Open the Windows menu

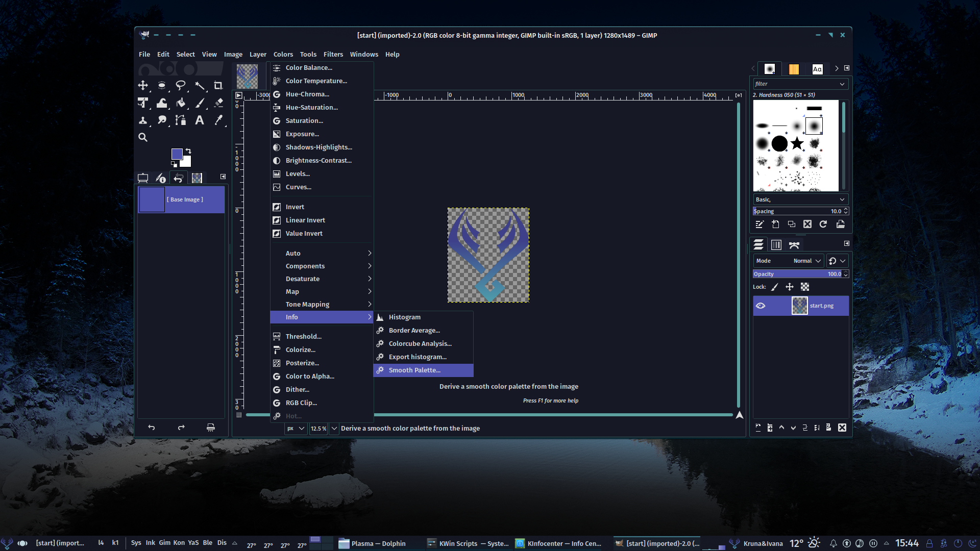click(364, 54)
